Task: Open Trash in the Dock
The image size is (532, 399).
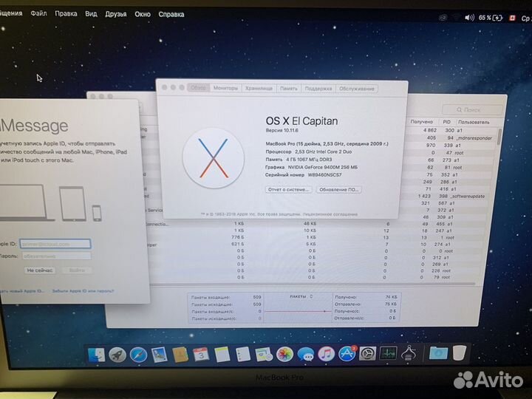Action: 460,353
